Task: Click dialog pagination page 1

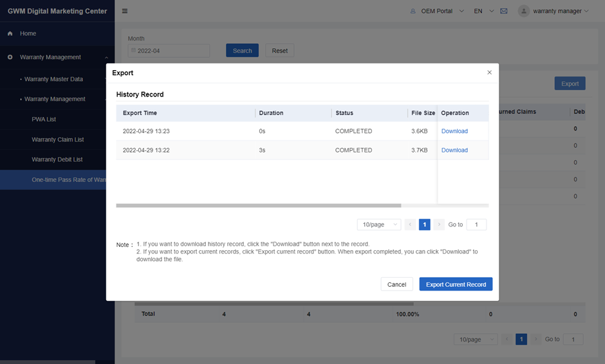Action: coord(424,224)
